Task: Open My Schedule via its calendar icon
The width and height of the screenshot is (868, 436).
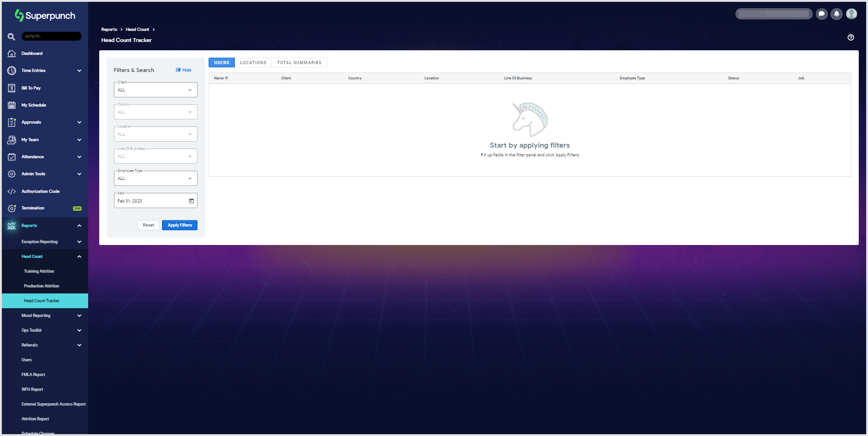Action: click(12, 105)
